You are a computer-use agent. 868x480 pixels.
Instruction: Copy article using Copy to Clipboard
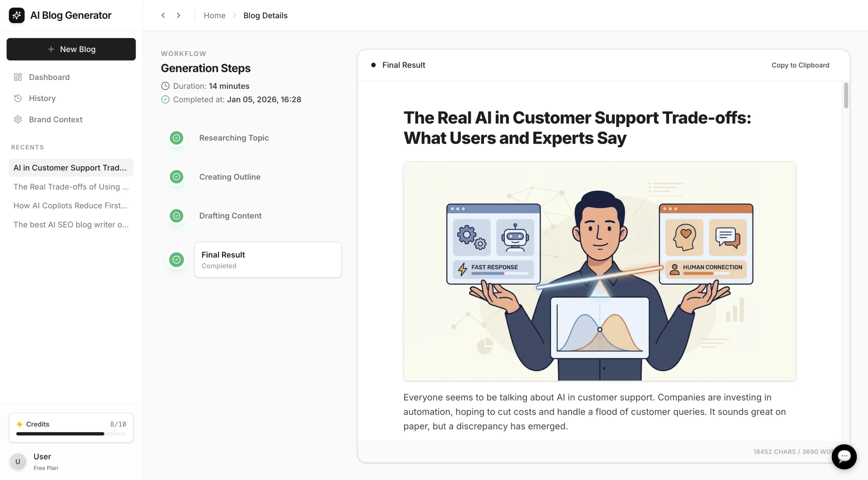(x=800, y=65)
